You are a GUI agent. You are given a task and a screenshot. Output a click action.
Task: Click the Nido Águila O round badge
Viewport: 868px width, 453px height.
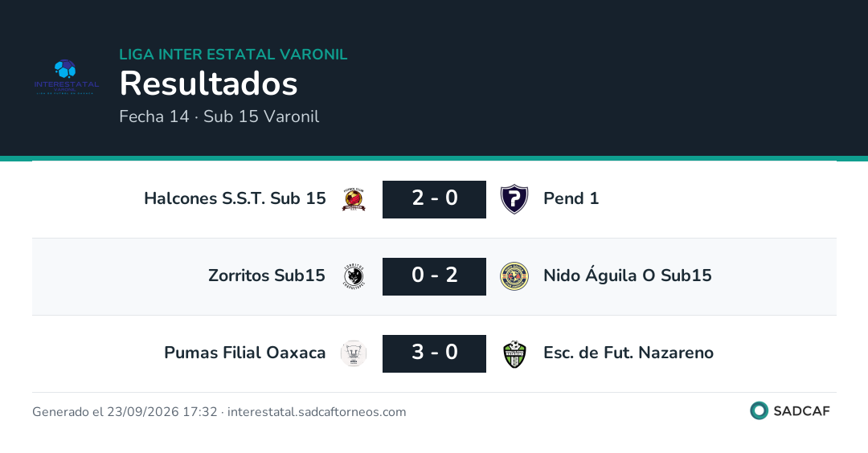514,276
